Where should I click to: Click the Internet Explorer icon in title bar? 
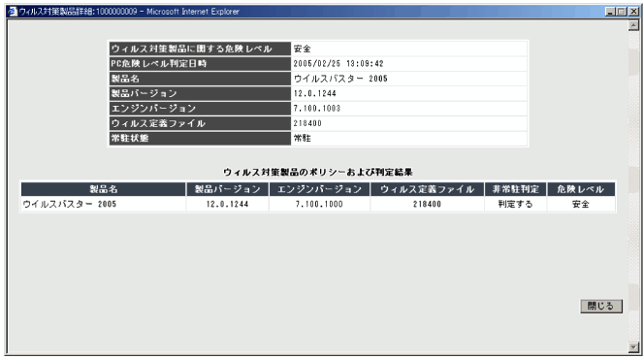13,12
